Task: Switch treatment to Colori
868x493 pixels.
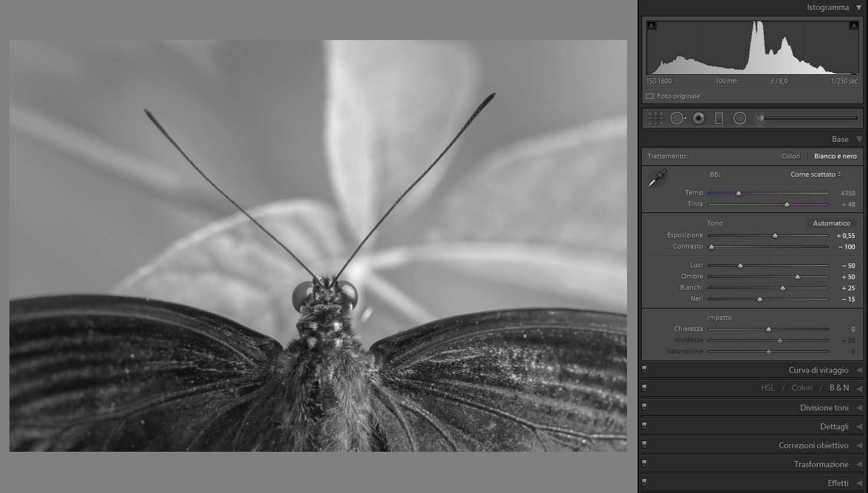Action: (791, 156)
